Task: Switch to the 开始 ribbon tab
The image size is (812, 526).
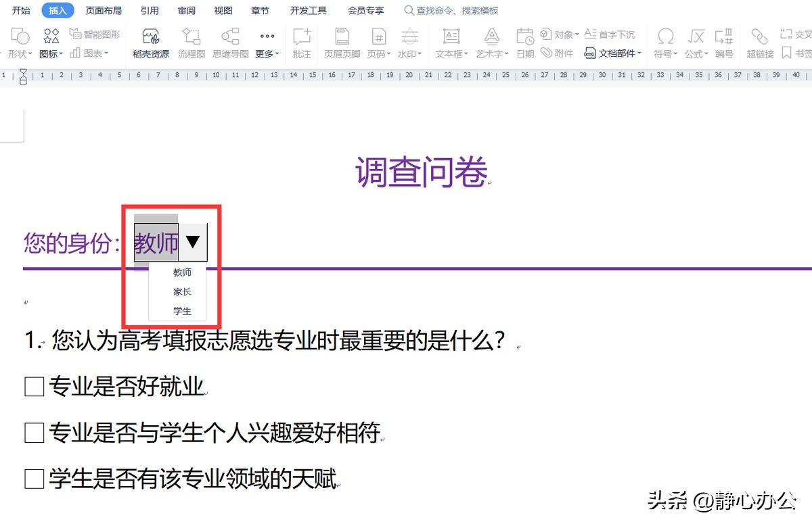Action: click(20, 10)
